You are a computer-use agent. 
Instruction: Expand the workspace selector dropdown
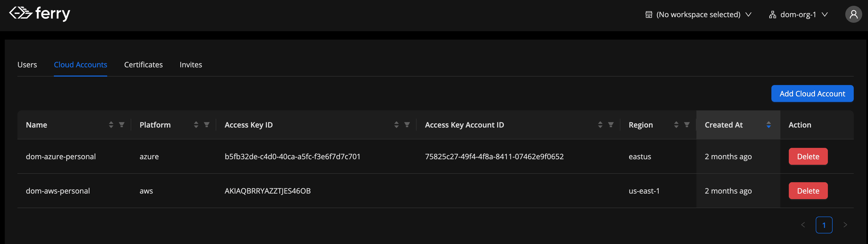[699, 15]
